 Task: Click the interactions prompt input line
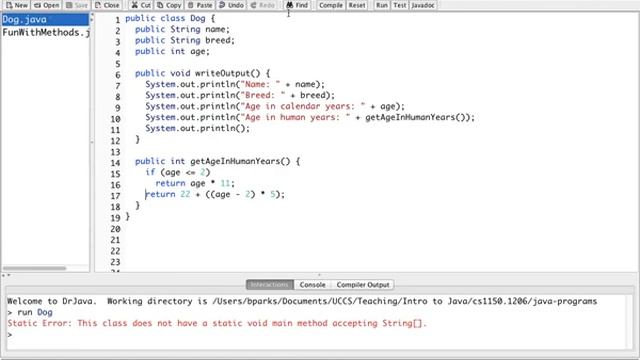click(316, 335)
